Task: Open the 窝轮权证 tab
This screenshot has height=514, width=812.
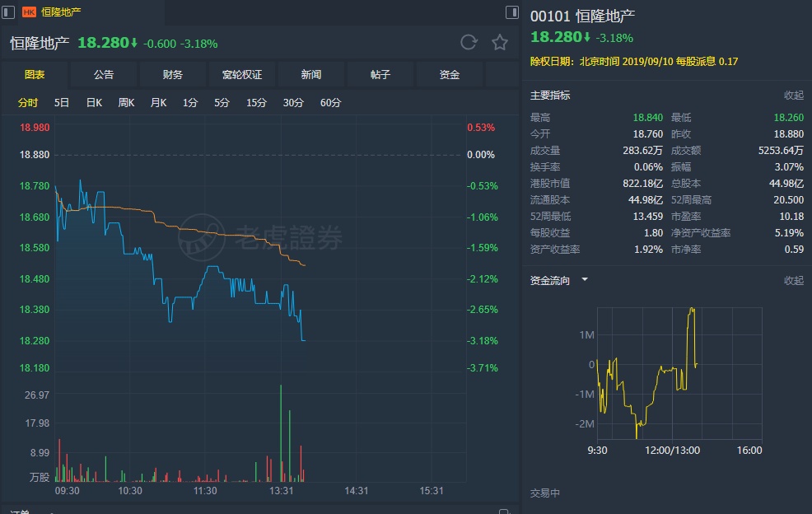Action: click(242, 75)
